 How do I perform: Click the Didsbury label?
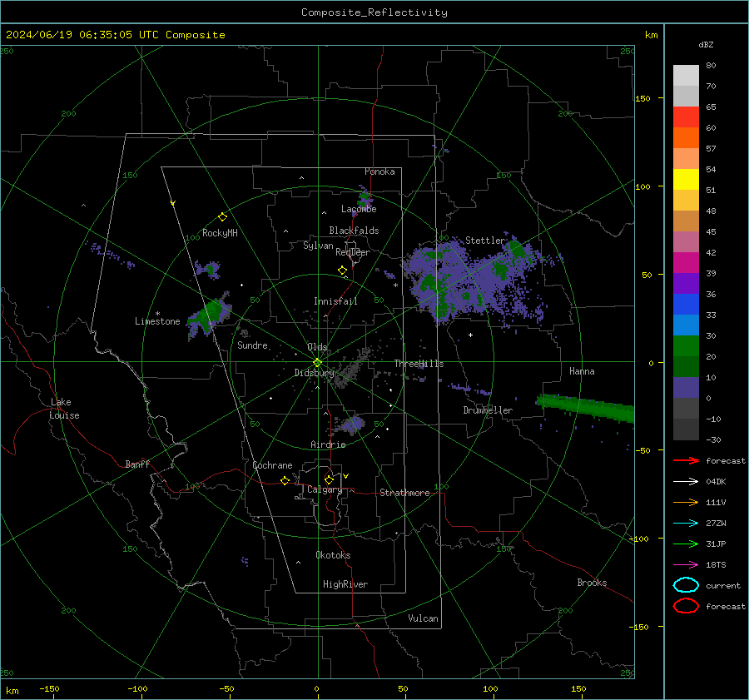tap(314, 373)
